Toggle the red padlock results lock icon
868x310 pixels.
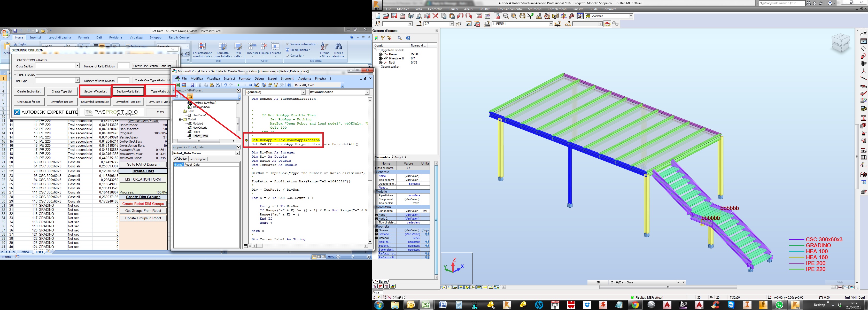498,16
